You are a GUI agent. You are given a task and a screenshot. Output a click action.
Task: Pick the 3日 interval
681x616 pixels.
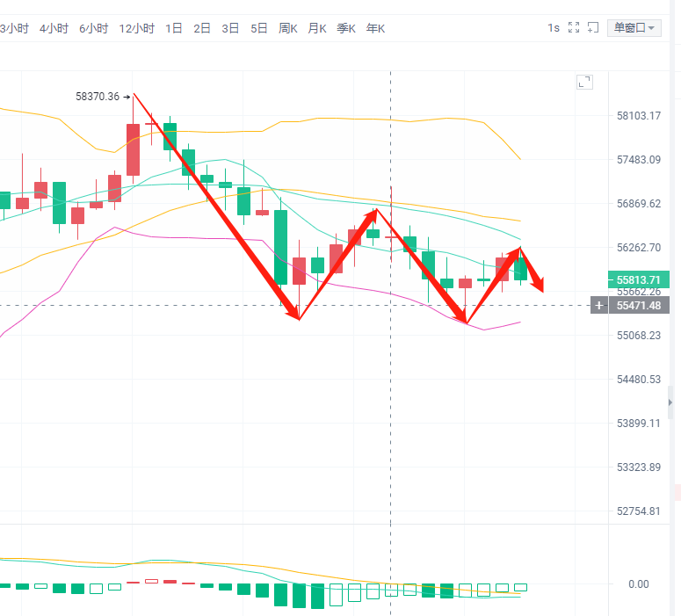pos(230,28)
